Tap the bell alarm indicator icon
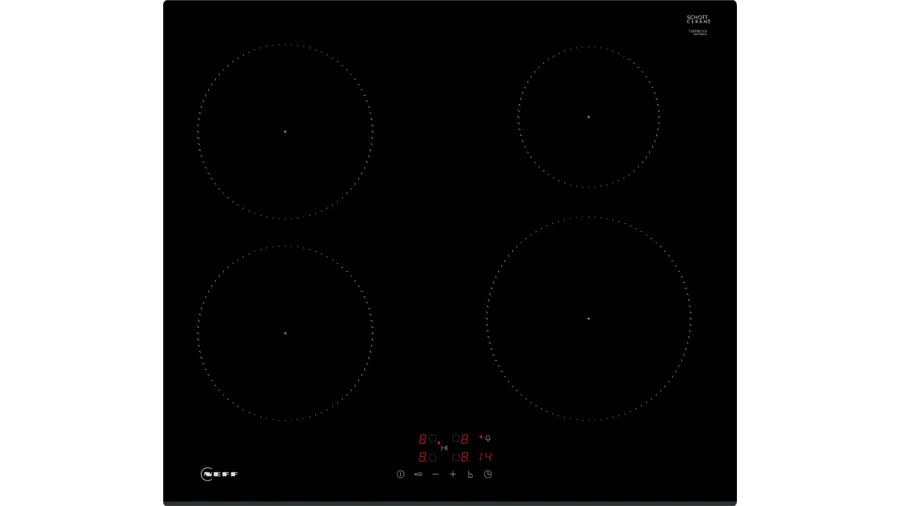The width and height of the screenshot is (900, 506). coord(487,438)
